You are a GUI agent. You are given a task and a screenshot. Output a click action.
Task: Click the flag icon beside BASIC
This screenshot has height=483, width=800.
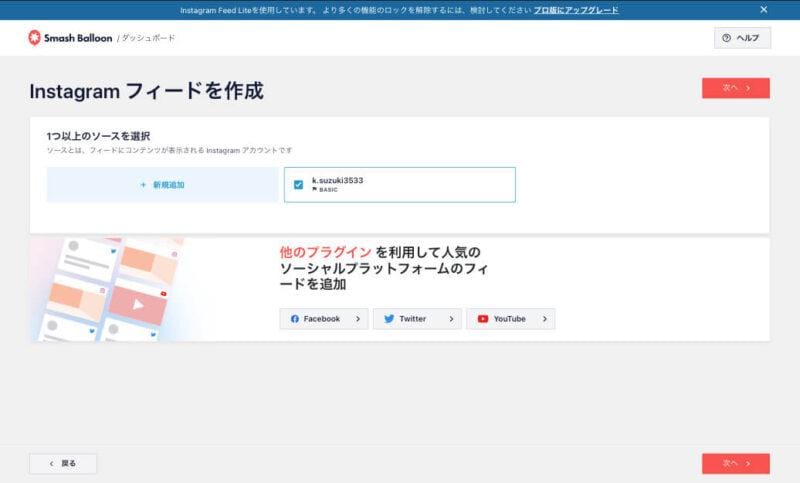tap(314, 189)
